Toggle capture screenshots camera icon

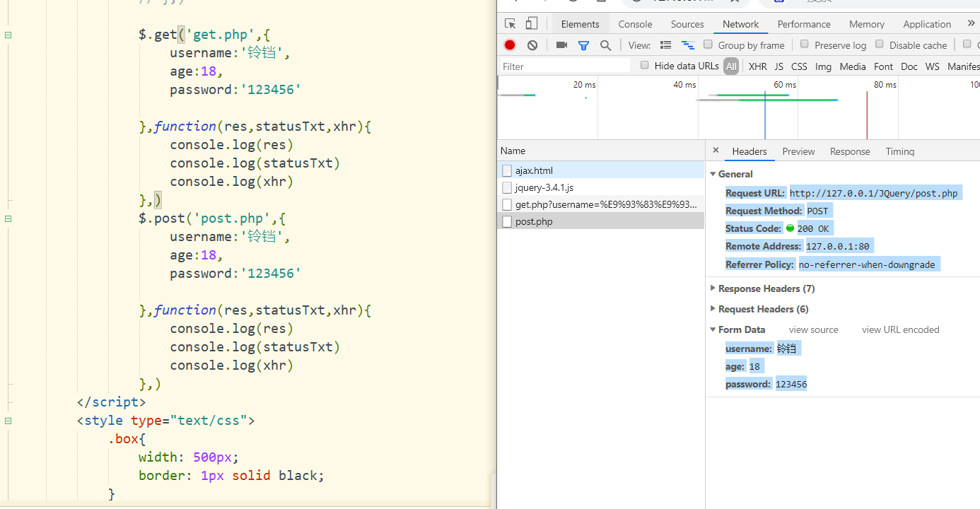click(x=561, y=45)
